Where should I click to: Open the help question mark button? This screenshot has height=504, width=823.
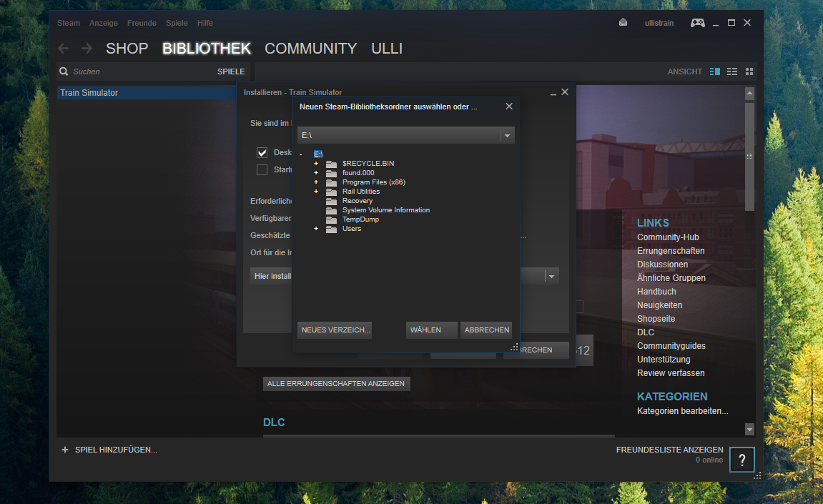click(741, 460)
